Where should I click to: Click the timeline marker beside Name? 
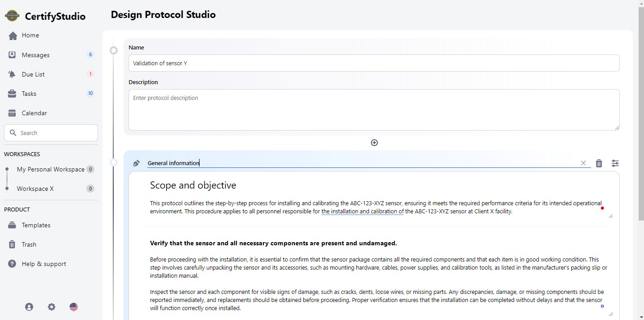coord(114,50)
